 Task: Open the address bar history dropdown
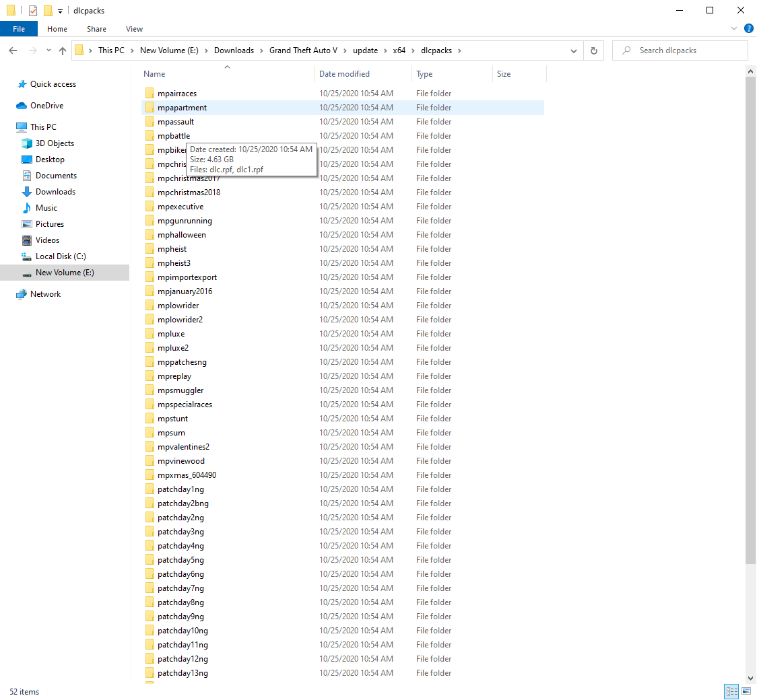coord(574,50)
